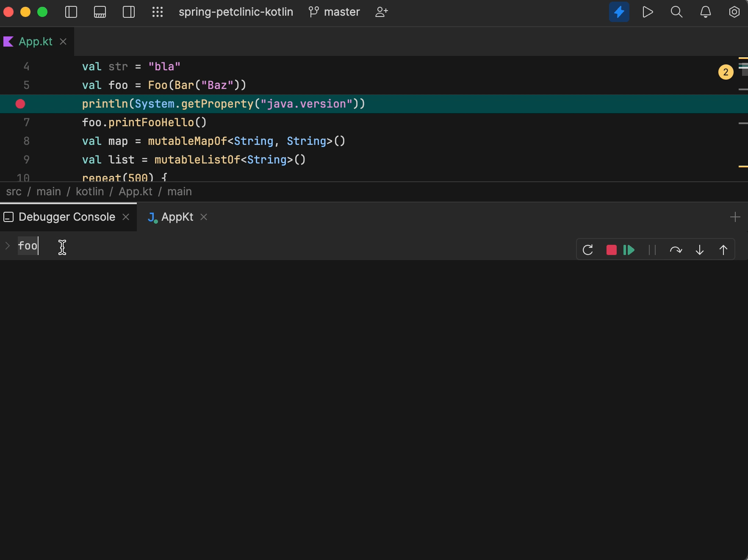Screen dimensions: 748x560
Task: Click the add collaborator icon
Action: 381,12
